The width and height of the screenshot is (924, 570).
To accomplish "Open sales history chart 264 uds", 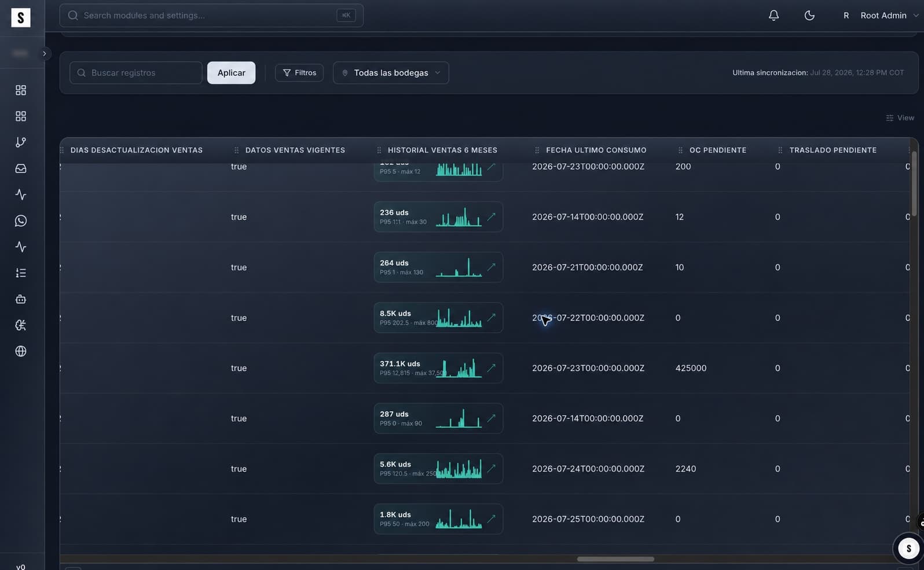I will (x=438, y=267).
